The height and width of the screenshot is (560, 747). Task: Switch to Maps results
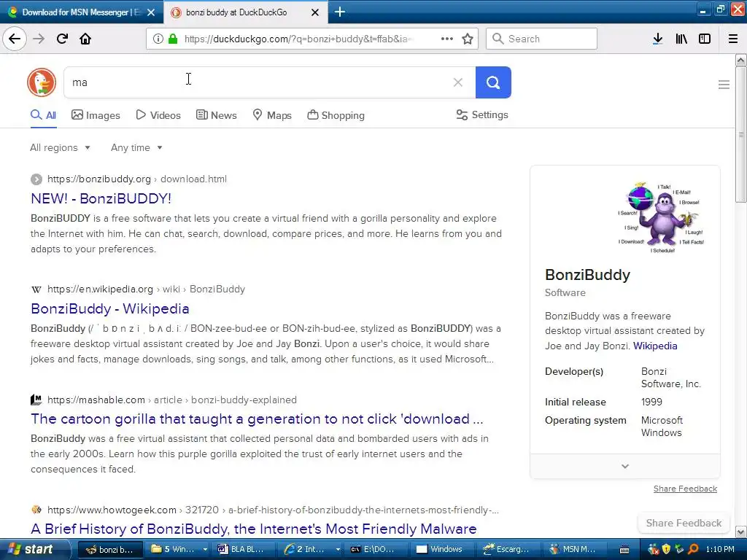point(272,115)
